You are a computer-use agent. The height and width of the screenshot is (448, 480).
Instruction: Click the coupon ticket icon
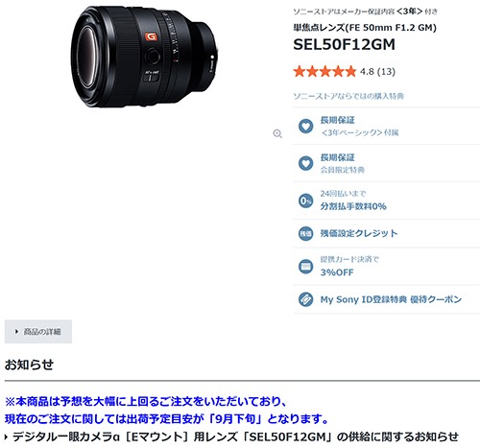305,299
